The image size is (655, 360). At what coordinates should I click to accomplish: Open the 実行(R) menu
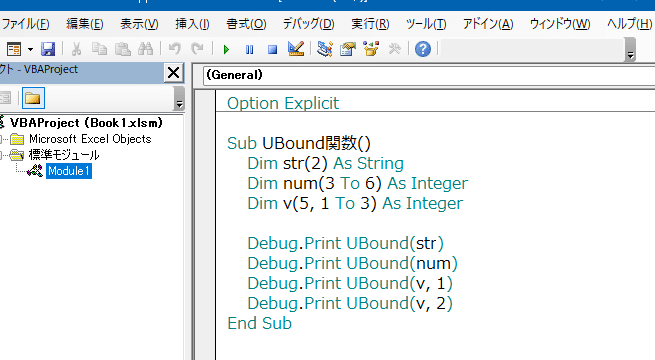click(x=370, y=24)
